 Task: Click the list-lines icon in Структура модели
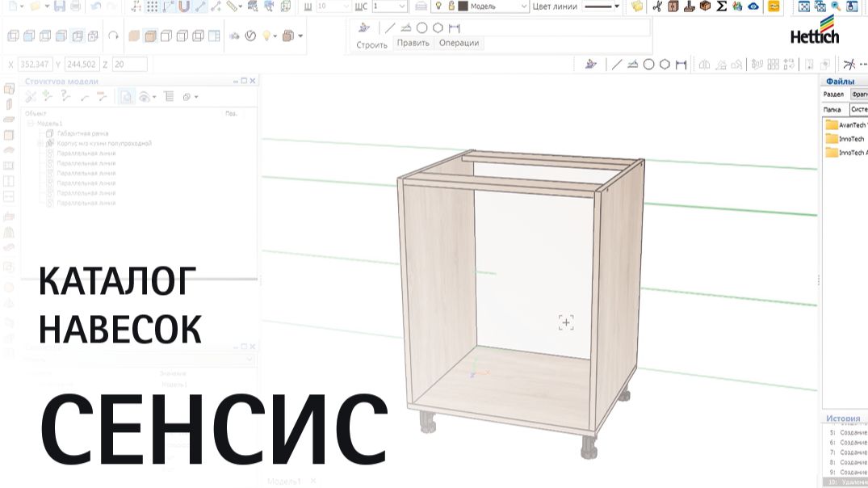click(x=169, y=97)
